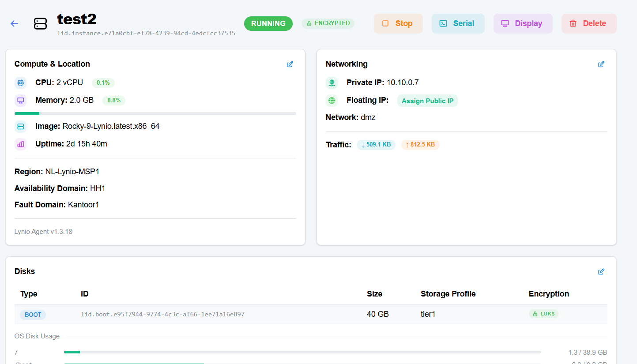The image size is (637, 364).
Task: Click the CPU 0.1% usage badge
Action: (x=103, y=83)
